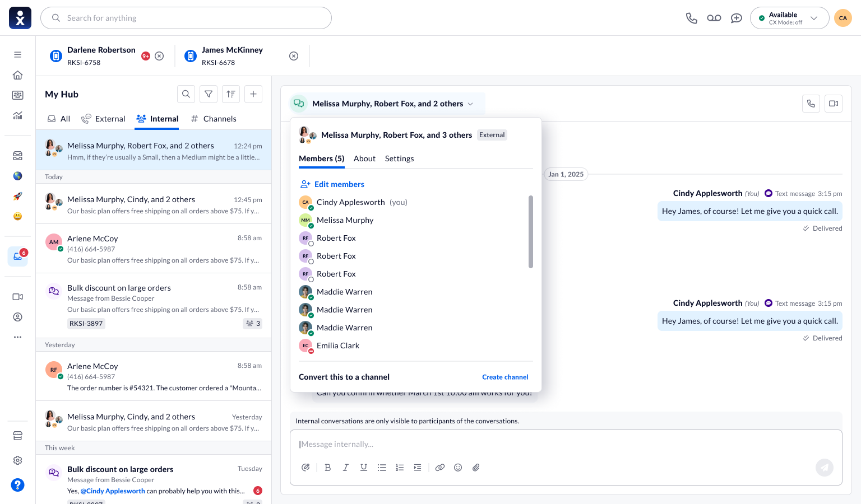861x504 pixels.
Task: Close the Darlene Robertson conversation tab
Action: click(159, 56)
